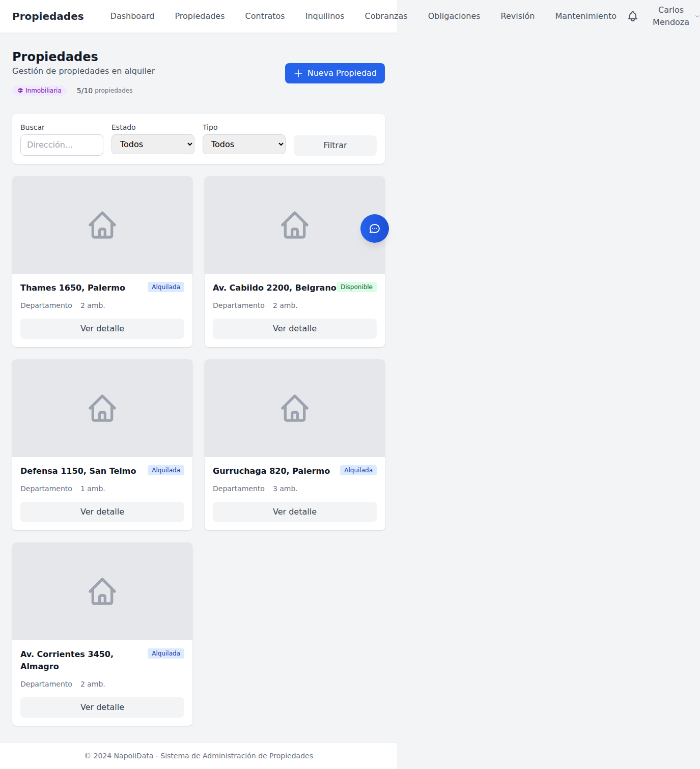Go to the Contratos section
The width and height of the screenshot is (700, 769).
265,16
